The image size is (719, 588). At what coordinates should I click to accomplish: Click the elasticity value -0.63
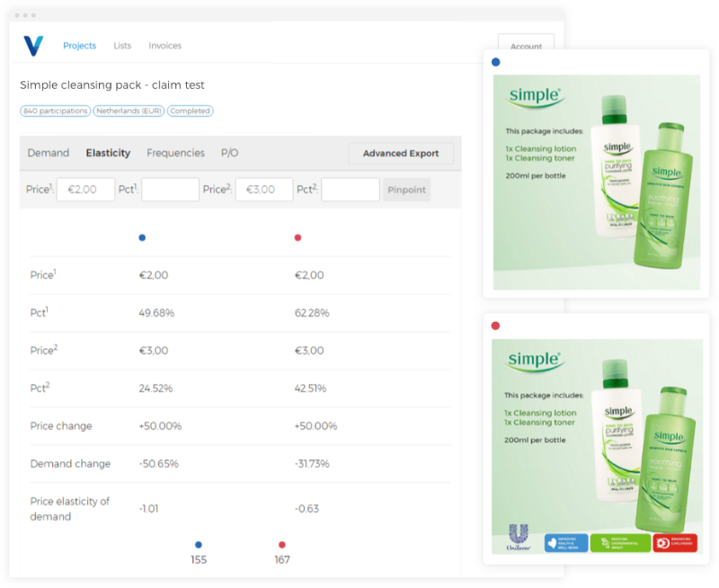pos(306,509)
